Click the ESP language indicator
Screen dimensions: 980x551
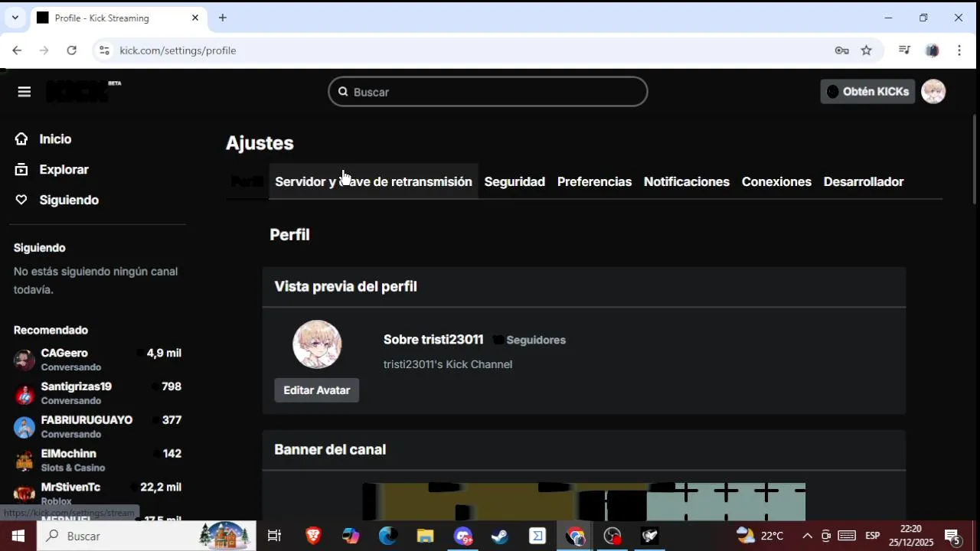pos(872,536)
